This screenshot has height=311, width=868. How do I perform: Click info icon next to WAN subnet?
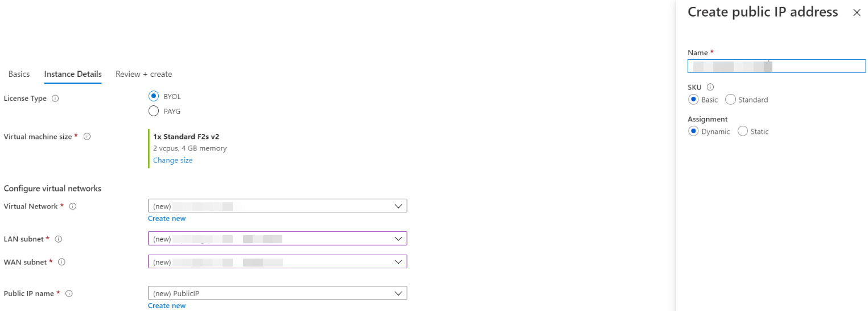click(x=61, y=262)
